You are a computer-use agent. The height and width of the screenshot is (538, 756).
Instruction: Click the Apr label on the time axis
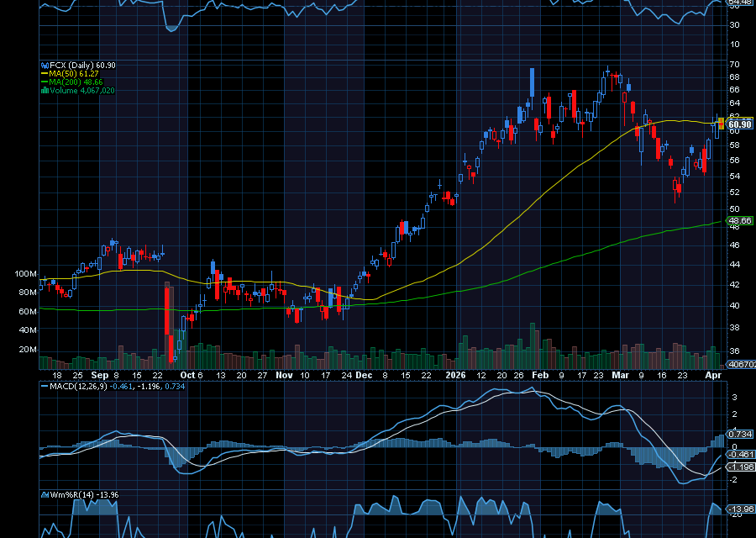click(x=714, y=376)
